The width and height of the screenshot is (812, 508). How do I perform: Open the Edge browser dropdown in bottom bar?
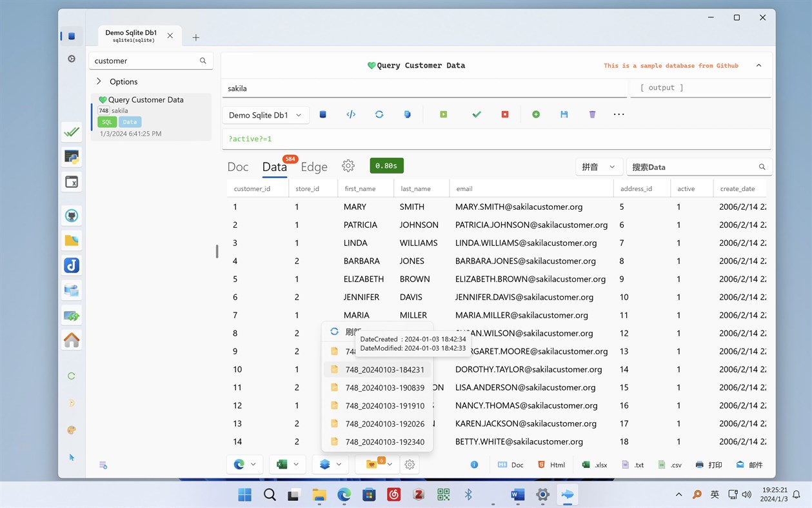pyautogui.click(x=245, y=464)
